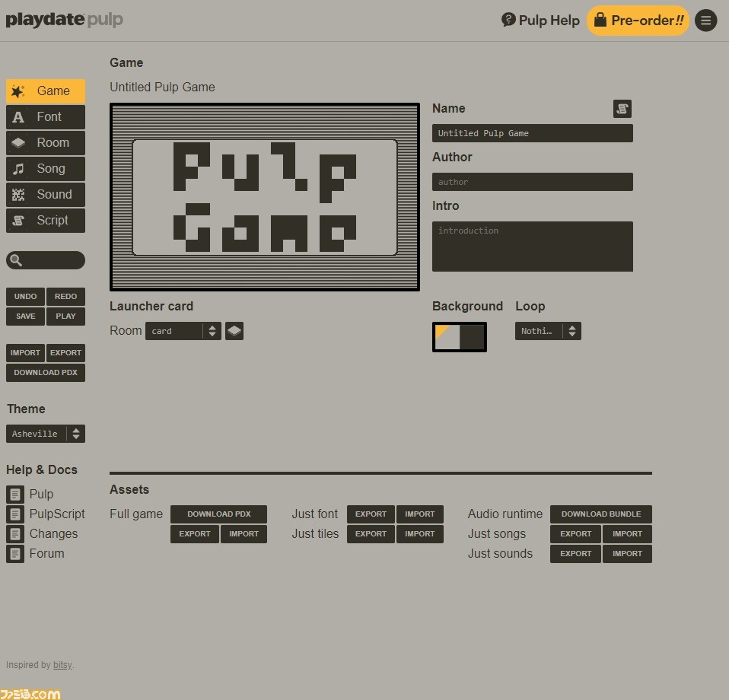Open the Pulp docs page icon
The height and width of the screenshot is (700, 729).
click(x=15, y=494)
